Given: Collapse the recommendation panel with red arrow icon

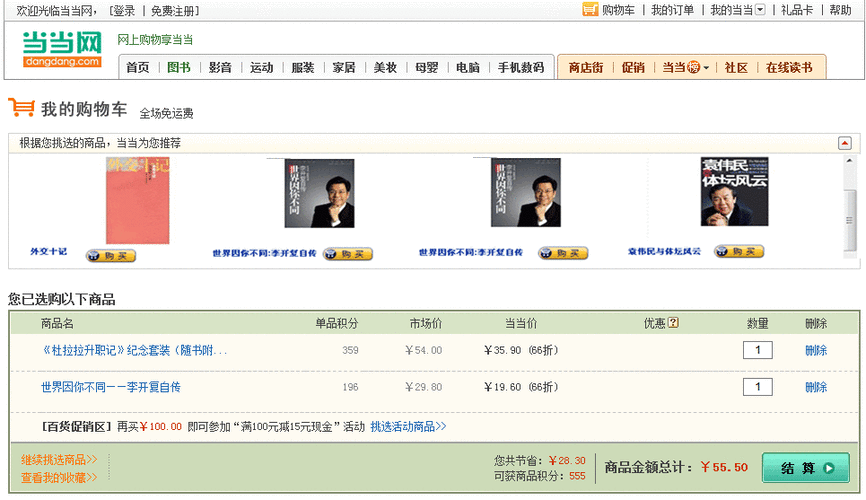Looking at the screenshot, I should click(844, 143).
